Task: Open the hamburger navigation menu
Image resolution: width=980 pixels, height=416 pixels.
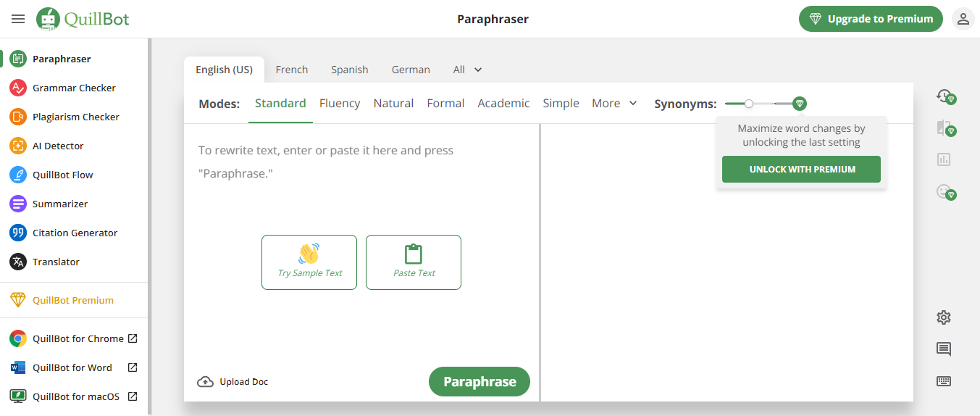Action: [18, 20]
